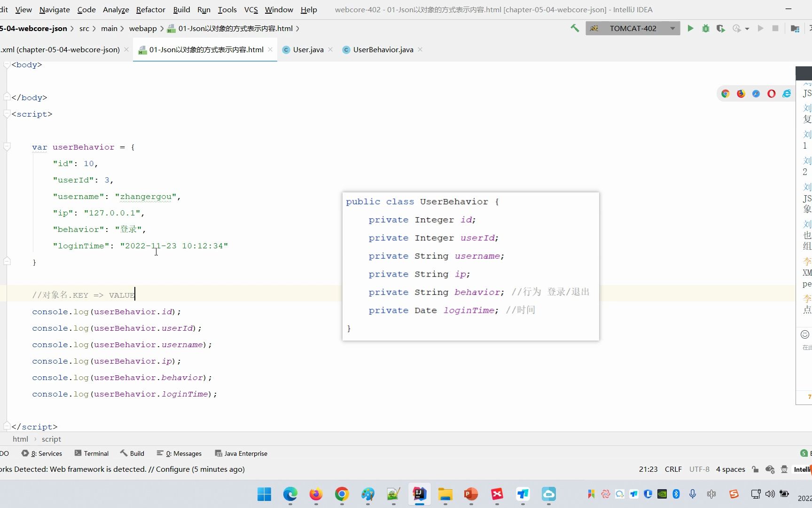Open page in Internet Explorer icon
The width and height of the screenshot is (812, 508).
(787, 94)
